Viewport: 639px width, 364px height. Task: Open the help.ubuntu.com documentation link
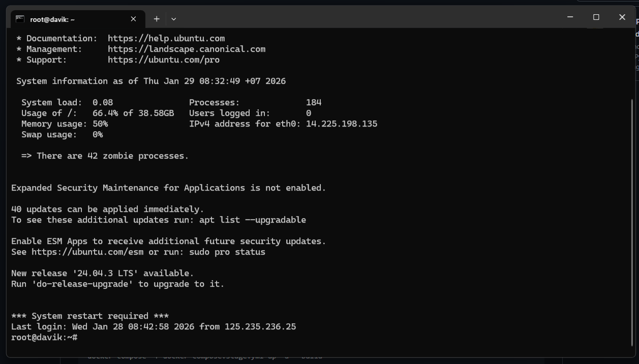tap(166, 39)
